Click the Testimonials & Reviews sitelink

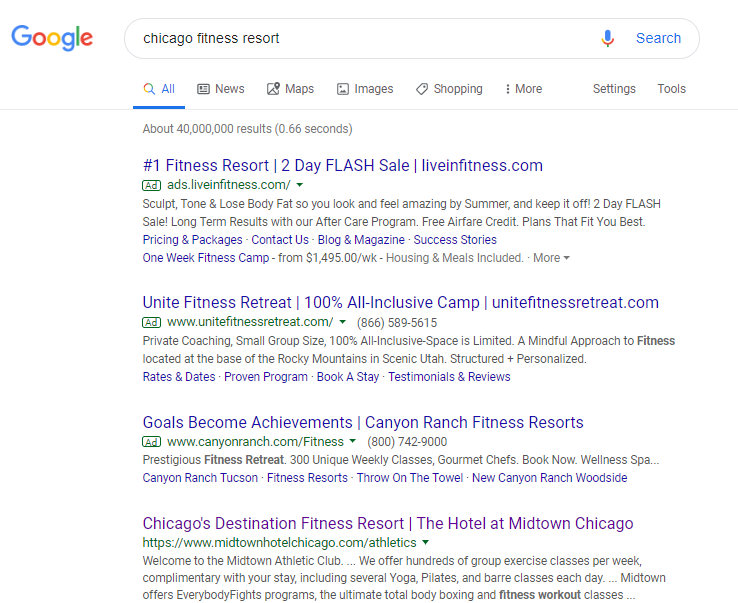pos(449,377)
